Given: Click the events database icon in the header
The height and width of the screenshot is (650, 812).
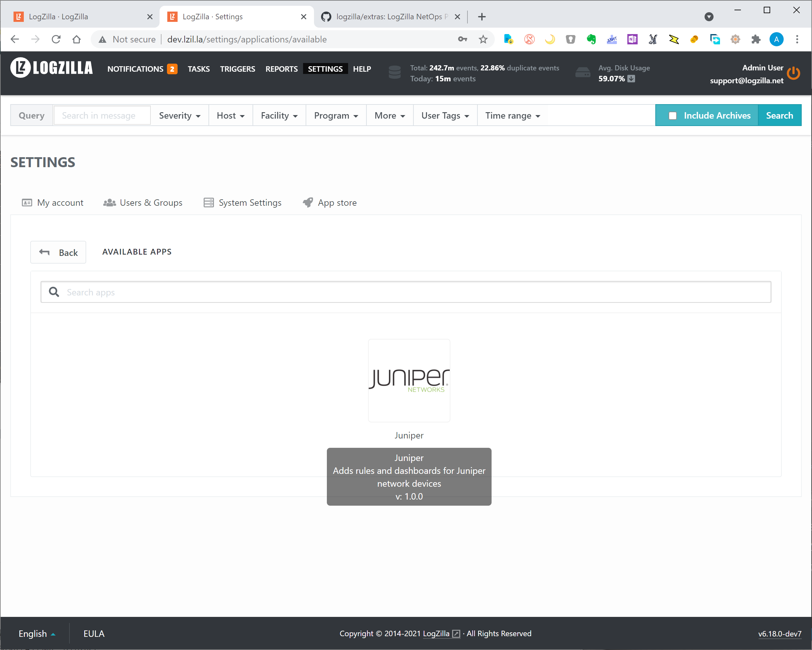Looking at the screenshot, I should (x=394, y=73).
